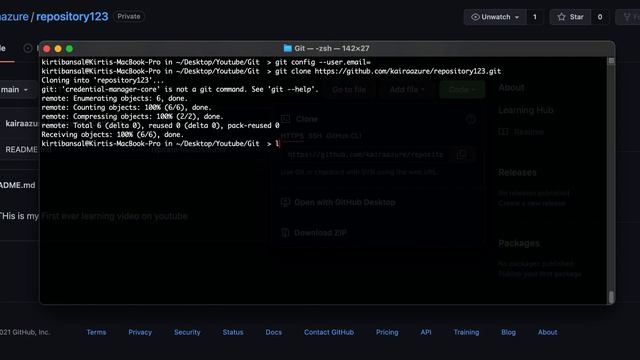Click the star icon in Star button
Image resolution: width=640 pixels, height=360 pixels.
[x=562, y=17]
